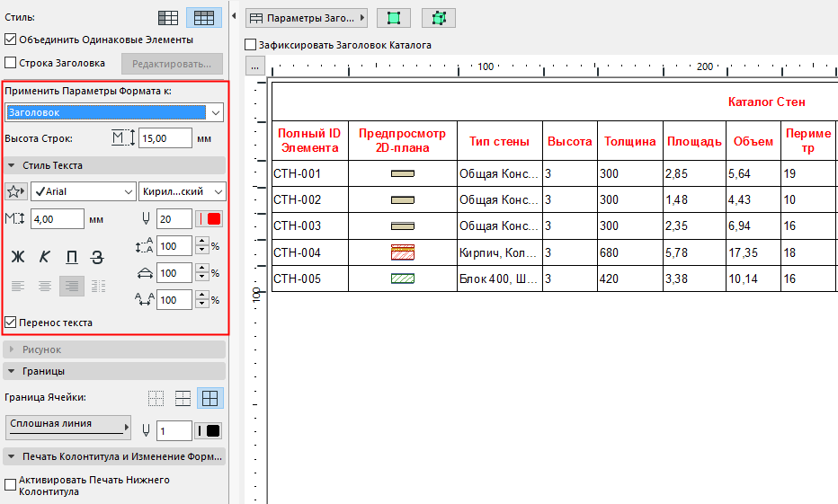The width and height of the screenshot is (838, 504).
Task: Click the character spacing stepper arrows
Action: pyautogui.click(x=202, y=299)
